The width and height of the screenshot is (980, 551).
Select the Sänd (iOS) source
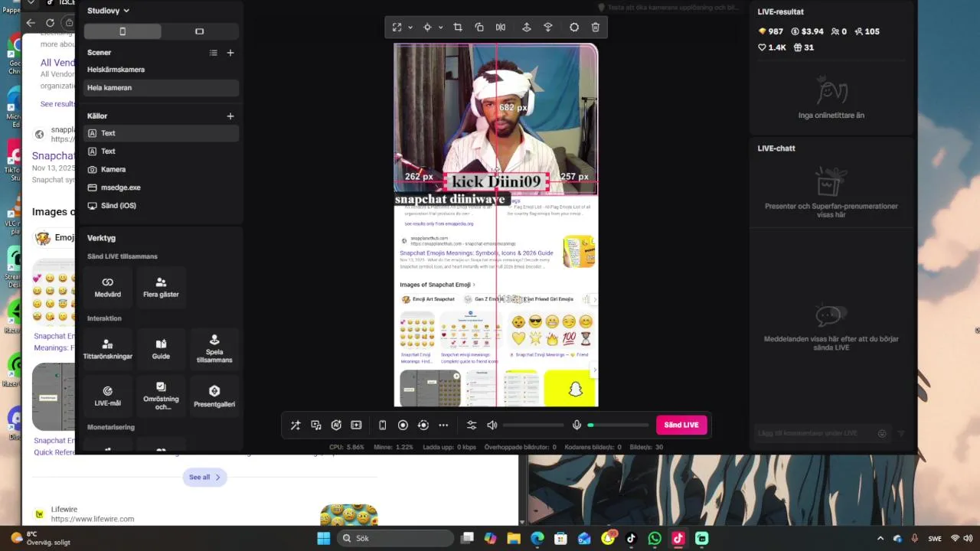[x=161, y=206]
